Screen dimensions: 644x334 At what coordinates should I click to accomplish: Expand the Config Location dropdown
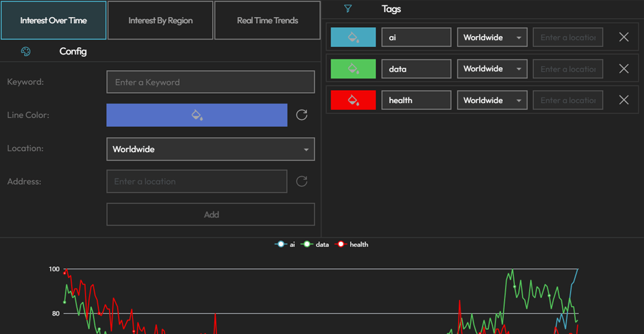tap(211, 149)
